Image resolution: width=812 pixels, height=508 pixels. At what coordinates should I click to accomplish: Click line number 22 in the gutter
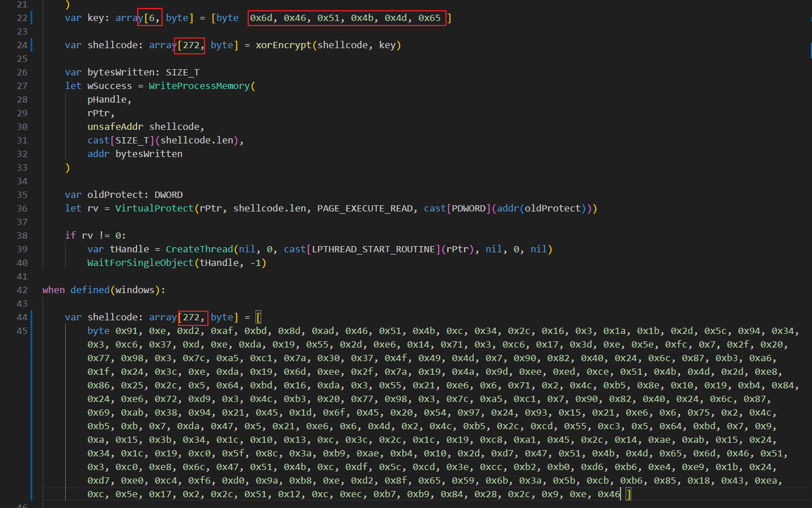[x=22, y=18]
